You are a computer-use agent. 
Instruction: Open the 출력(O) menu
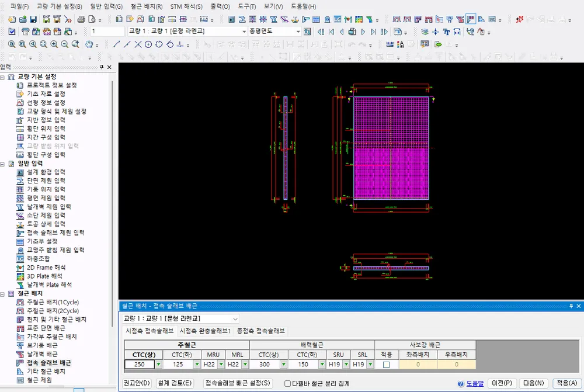point(220,6)
